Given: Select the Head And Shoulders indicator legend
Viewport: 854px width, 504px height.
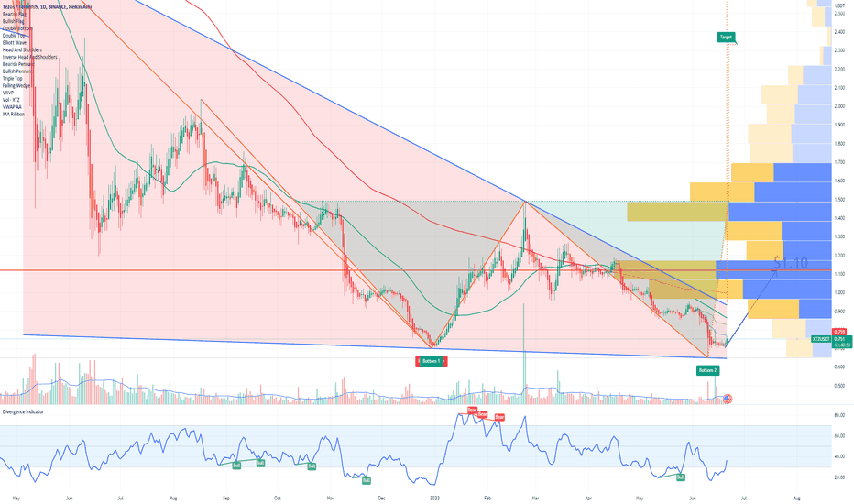Looking at the screenshot, I should (x=22, y=49).
